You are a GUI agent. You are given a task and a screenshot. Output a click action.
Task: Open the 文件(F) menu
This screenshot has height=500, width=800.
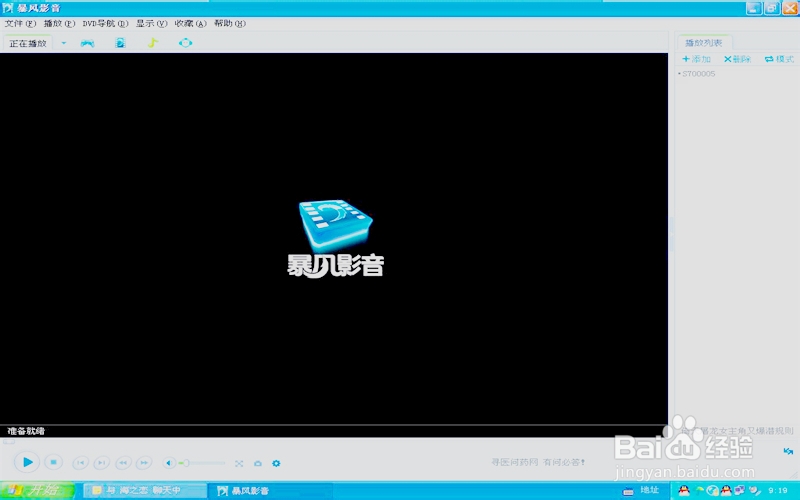20,23
